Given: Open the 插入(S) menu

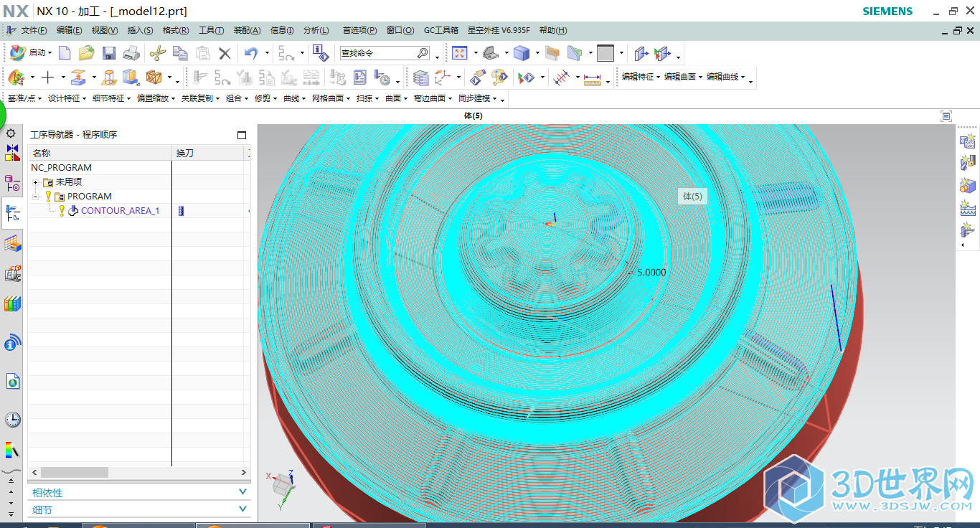Looking at the screenshot, I should coord(140,30).
